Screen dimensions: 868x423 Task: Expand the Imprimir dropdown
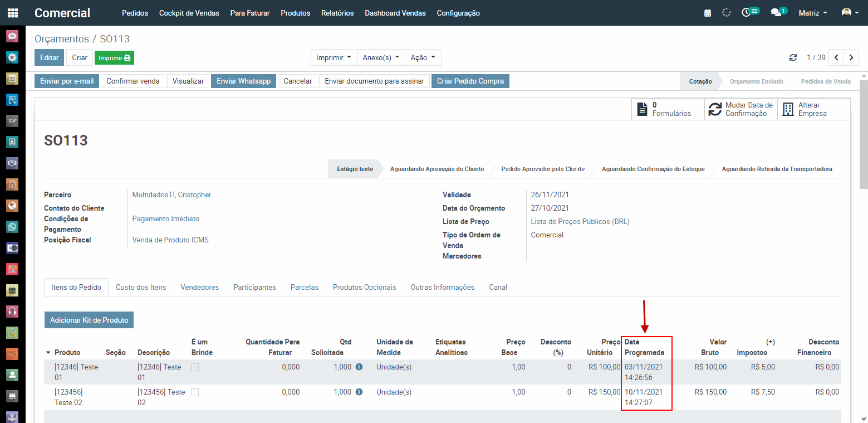point(334,57)
